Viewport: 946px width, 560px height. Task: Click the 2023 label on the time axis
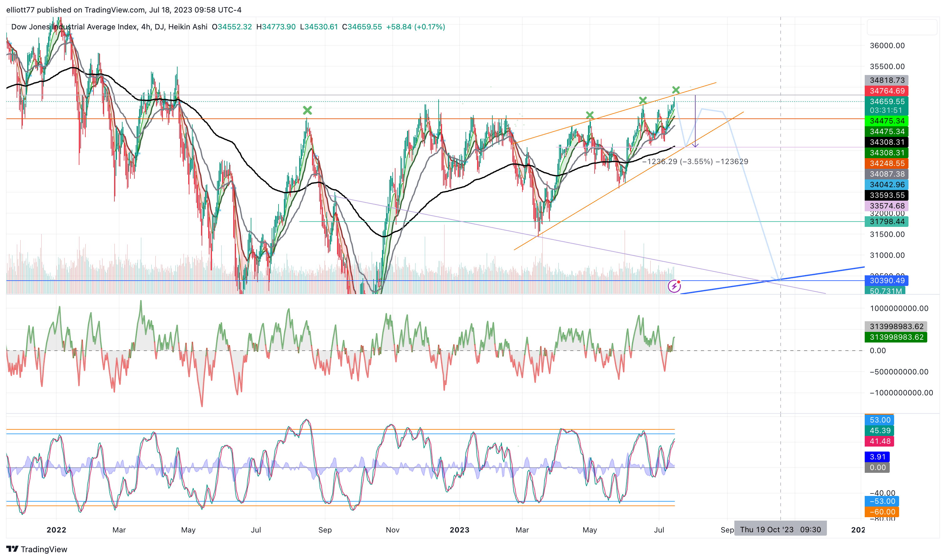pyautogui.click(x=460, y=530)
